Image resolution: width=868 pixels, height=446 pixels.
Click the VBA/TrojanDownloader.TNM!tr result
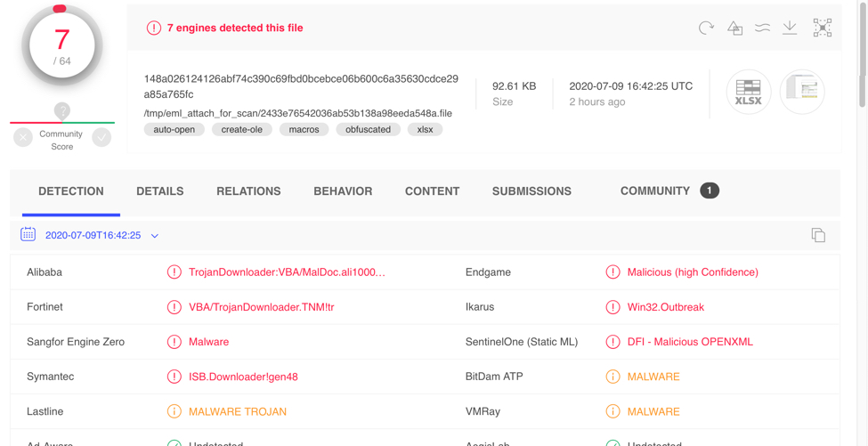[261, 307]
